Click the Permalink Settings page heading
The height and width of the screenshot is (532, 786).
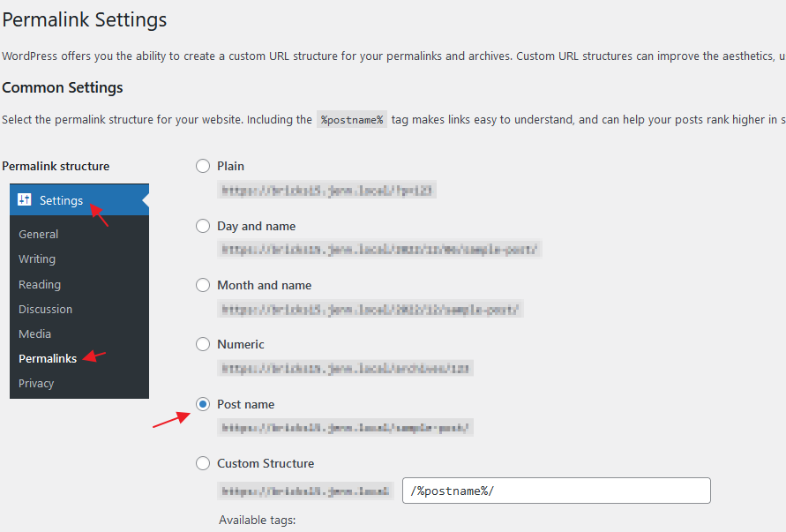tap(85, 19)
